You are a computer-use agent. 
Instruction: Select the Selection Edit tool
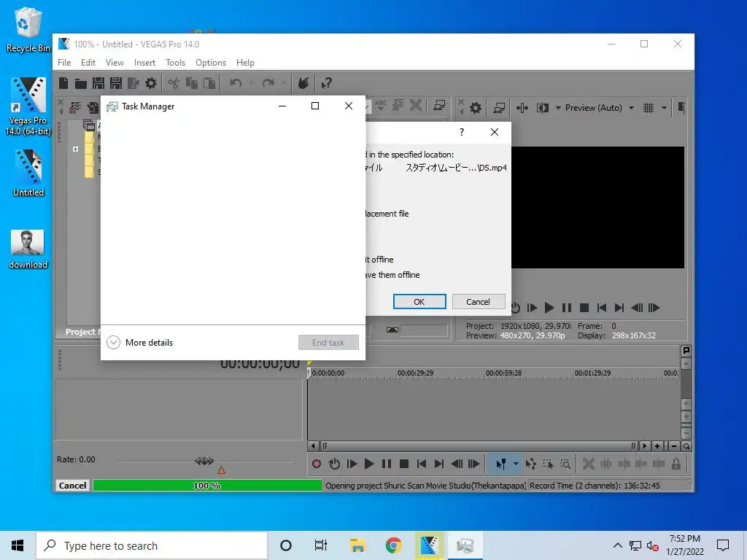(549, 464)
